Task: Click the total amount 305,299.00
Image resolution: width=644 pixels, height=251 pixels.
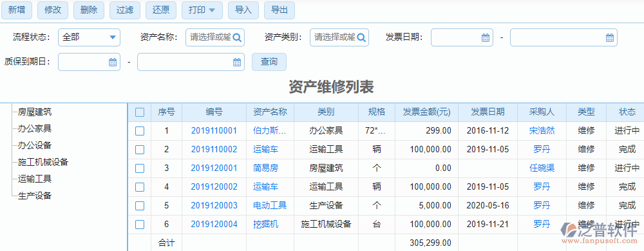Action: pyautogui.click(x=430, y=243)
